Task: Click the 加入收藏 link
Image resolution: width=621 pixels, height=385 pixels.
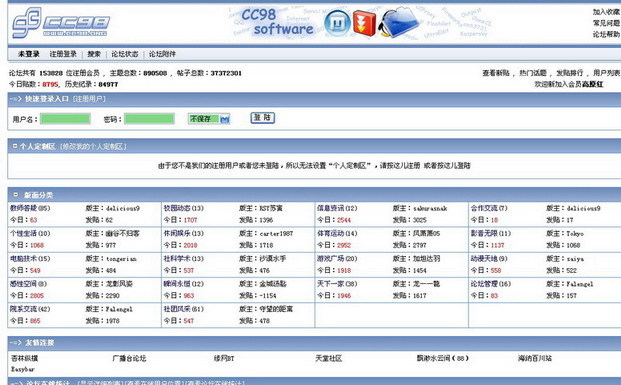Action: click(x=606, y=12)
